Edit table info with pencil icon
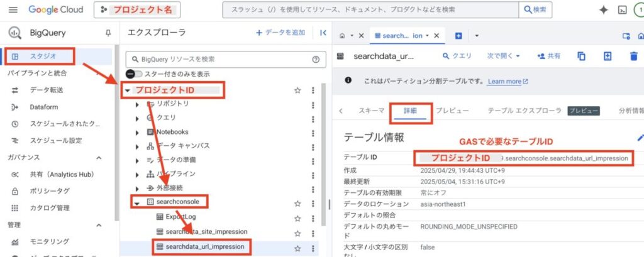This screenshot has width=644, height=257. pyautogui.click(x=640, y=138)
